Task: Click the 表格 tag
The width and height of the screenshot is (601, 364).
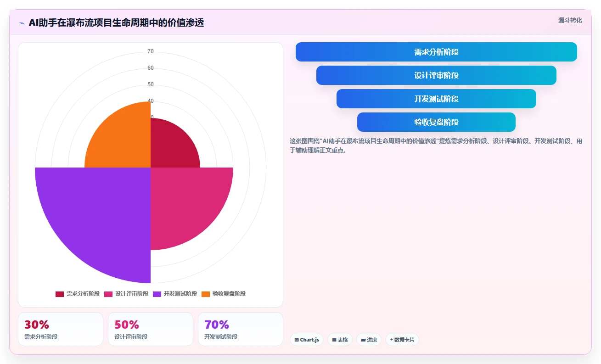Action: pos(340,340)
